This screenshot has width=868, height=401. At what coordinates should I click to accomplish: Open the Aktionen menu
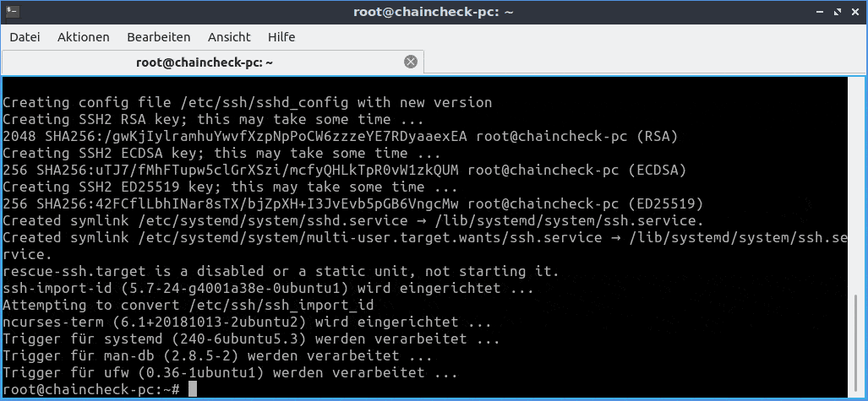click(x=84, y=37)
